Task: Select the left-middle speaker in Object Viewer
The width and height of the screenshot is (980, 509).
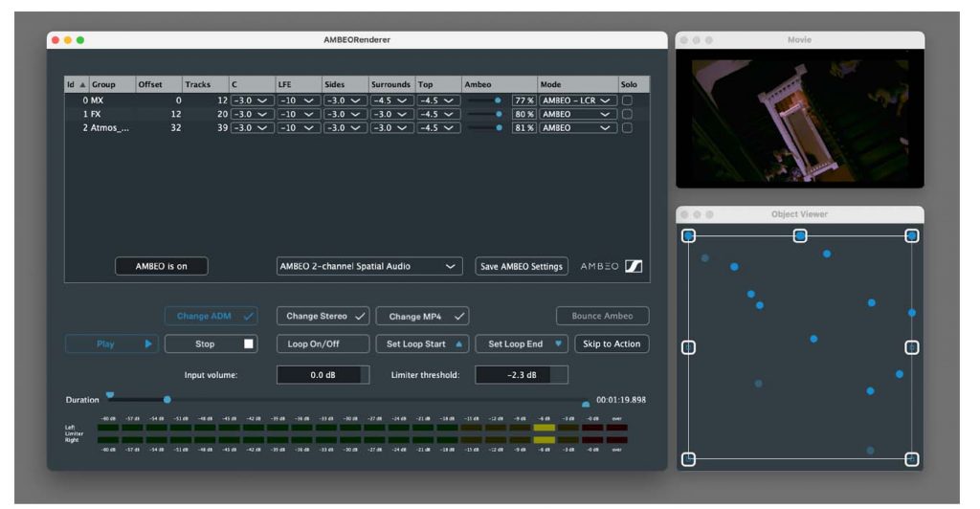Action: click(x=688, y=347)
